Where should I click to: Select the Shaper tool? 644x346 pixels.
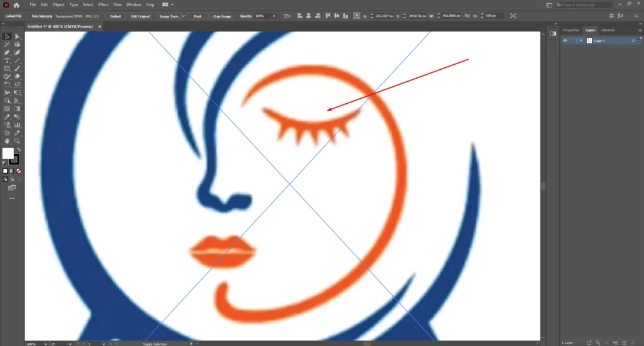(7, 77)
